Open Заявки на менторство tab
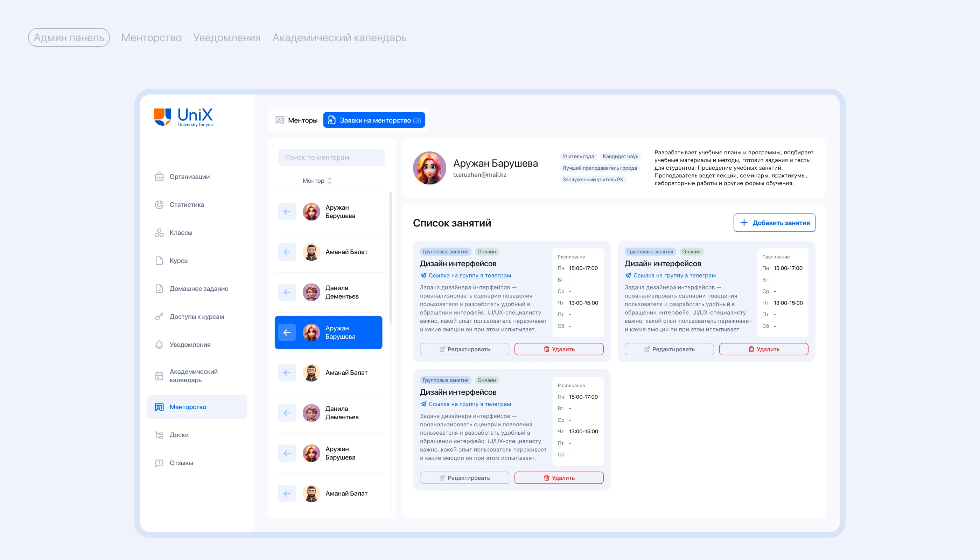 (x=374, y=120)
